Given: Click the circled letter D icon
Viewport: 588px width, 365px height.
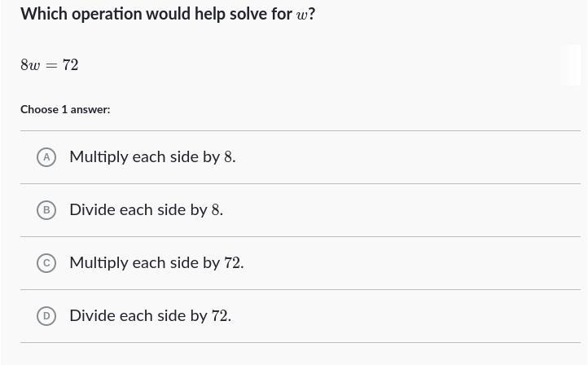Looking at the screenshot, I should pos(46,316).
